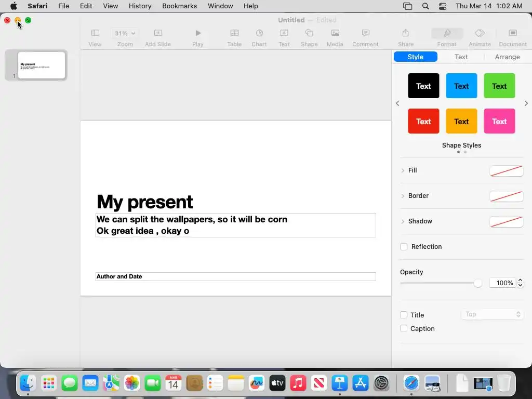This screenshot has height=399, width=532.
Task: Insert a Text box from toolbar
Action: [x=284, y=37]
